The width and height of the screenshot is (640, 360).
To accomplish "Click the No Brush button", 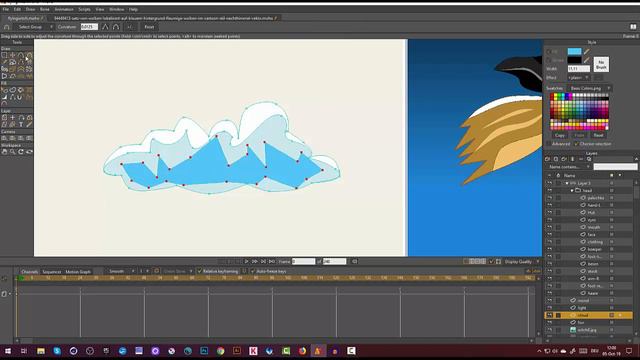I will pos(601,64).
